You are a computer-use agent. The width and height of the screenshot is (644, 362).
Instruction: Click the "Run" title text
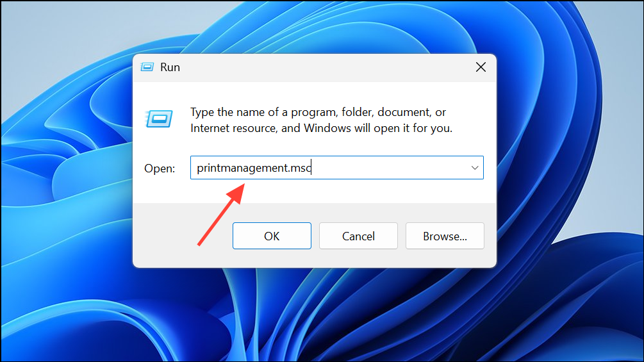click(x=170, y=67)
